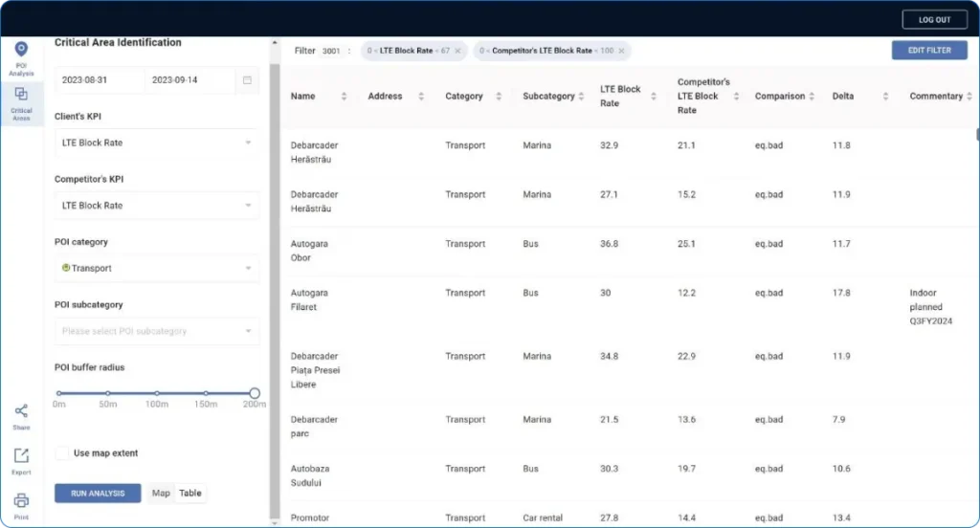Sort table by Name column arrows

coord(345,97)
